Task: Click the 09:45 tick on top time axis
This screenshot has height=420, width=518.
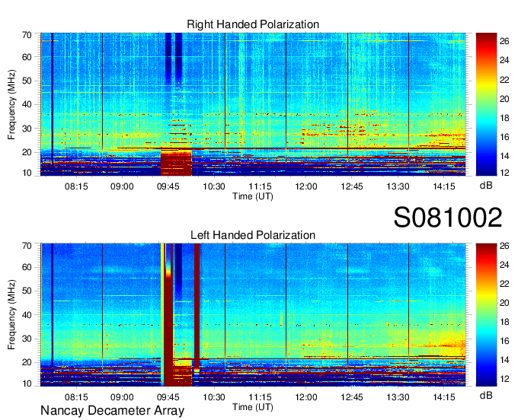Action: coord(168,186)
